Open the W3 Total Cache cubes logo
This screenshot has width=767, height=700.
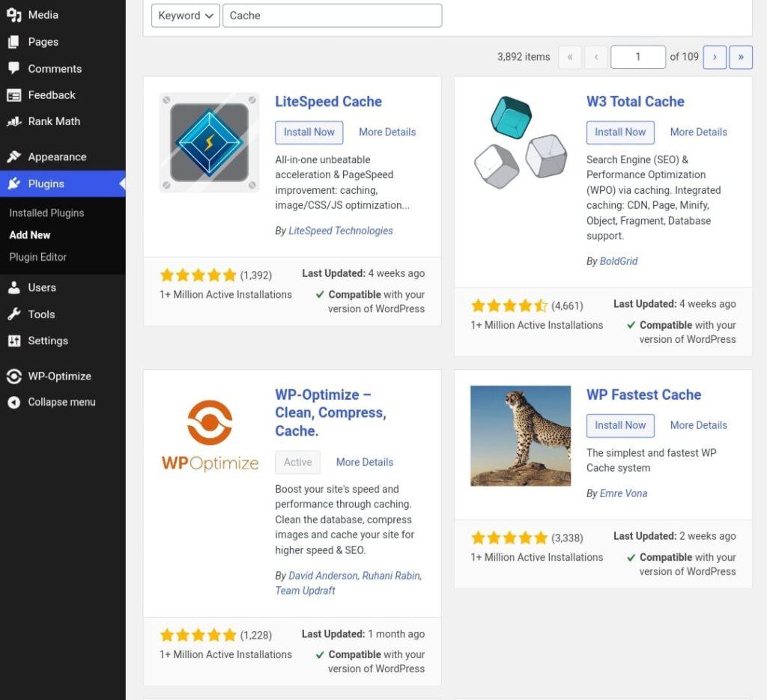click(521, 142)
